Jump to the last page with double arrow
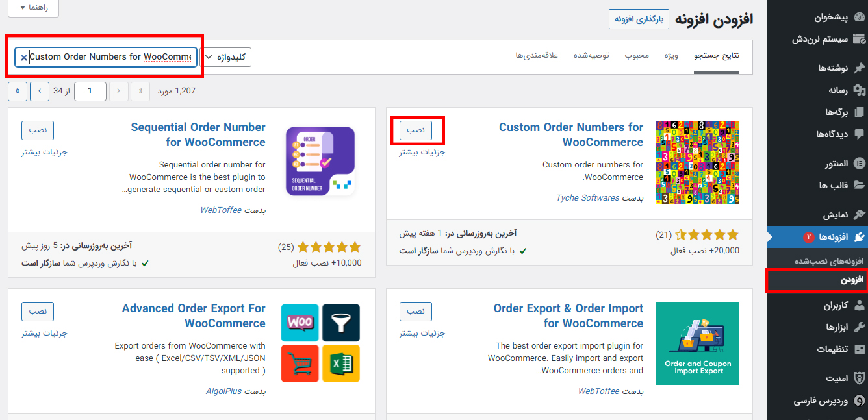 18,92
